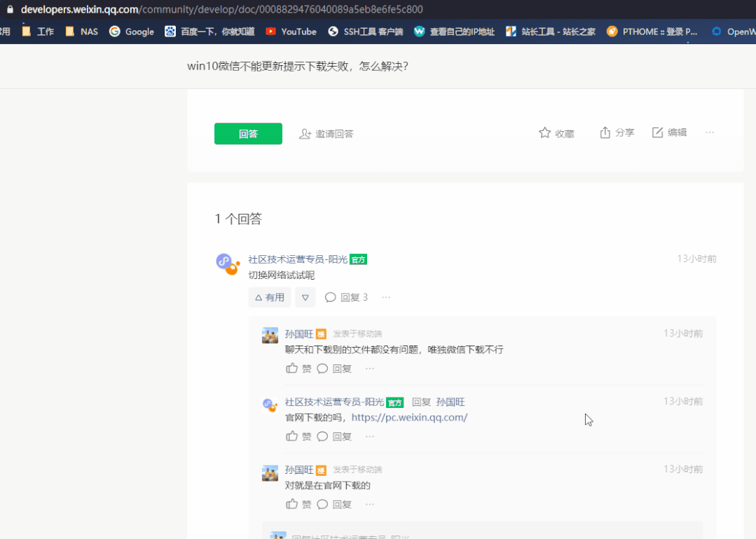The image size is (756, 539).
Task: Like the 官网下载的吗 comment
Action: point(291,436)
